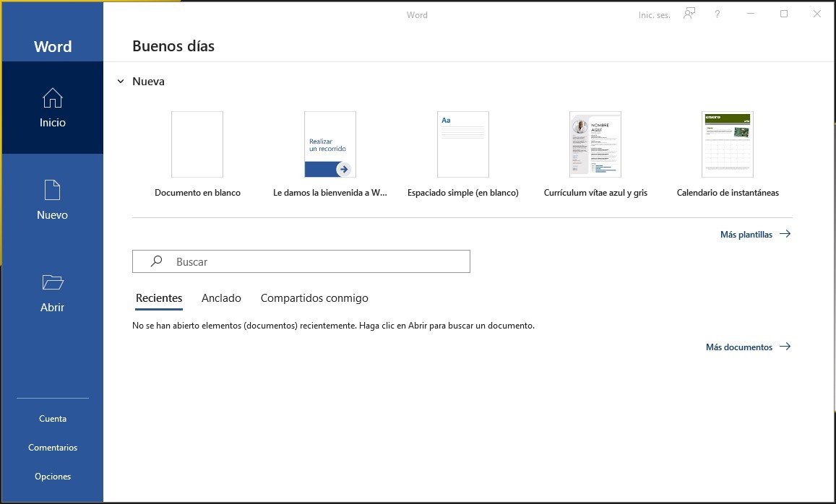This screenshot has height=504, width=836.
Task: Click the arrow next to Más plantillas
Action: (x=785, y=234)
